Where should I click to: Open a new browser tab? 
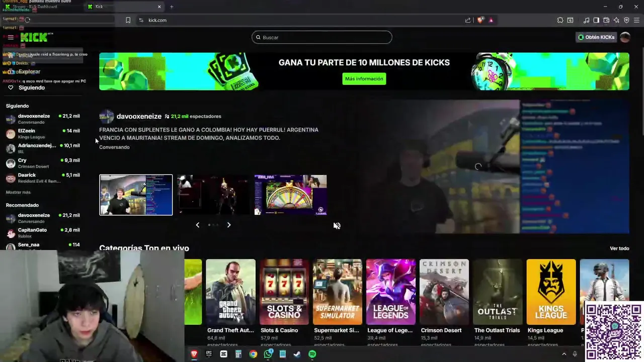[x=172, y=7]
